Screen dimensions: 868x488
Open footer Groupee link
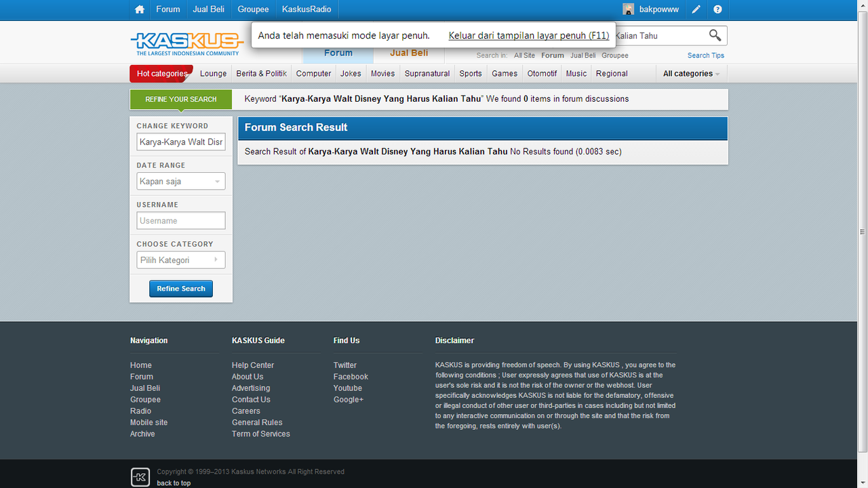(x=145, y=400)
